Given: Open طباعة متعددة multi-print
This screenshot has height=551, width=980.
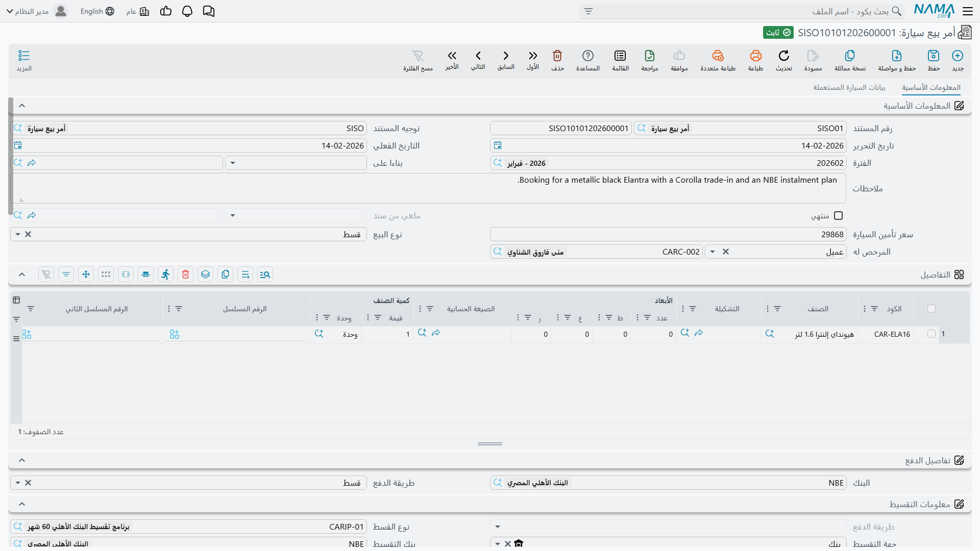Looking at the screenshot, I should [x=718, y=60].
